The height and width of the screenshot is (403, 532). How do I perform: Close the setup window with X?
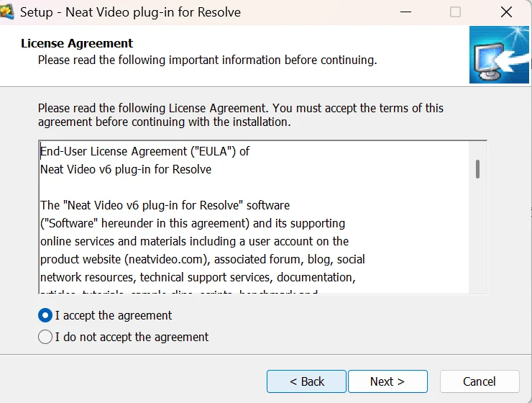[506, 12]
